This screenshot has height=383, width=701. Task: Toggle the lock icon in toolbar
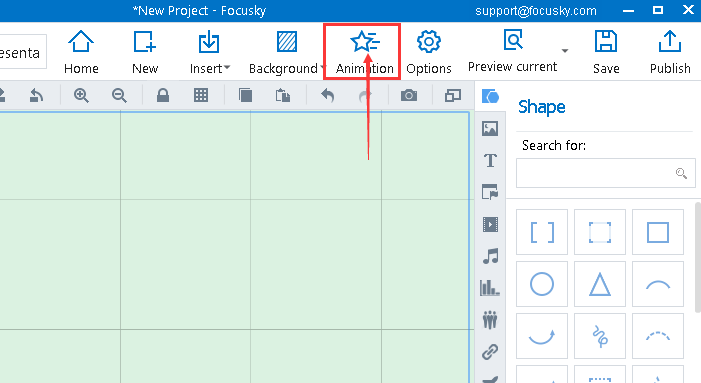click(x=163, y=95)
